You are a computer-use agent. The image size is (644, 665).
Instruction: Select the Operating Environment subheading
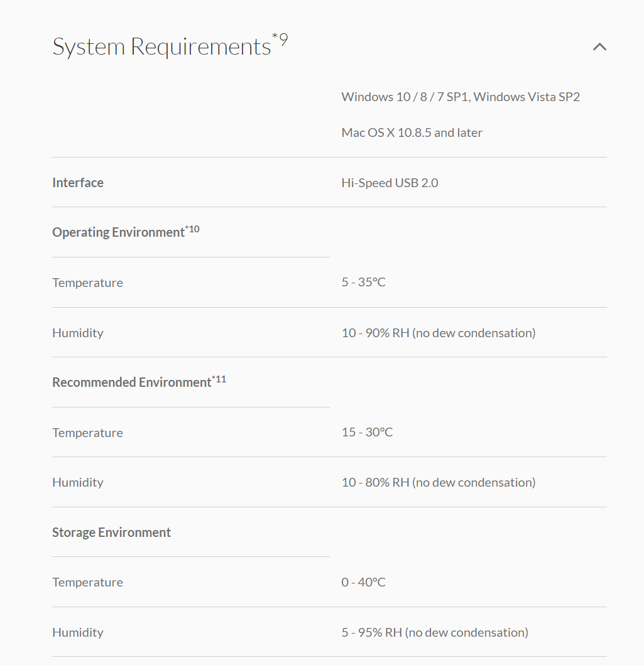(x=118, y=232)
